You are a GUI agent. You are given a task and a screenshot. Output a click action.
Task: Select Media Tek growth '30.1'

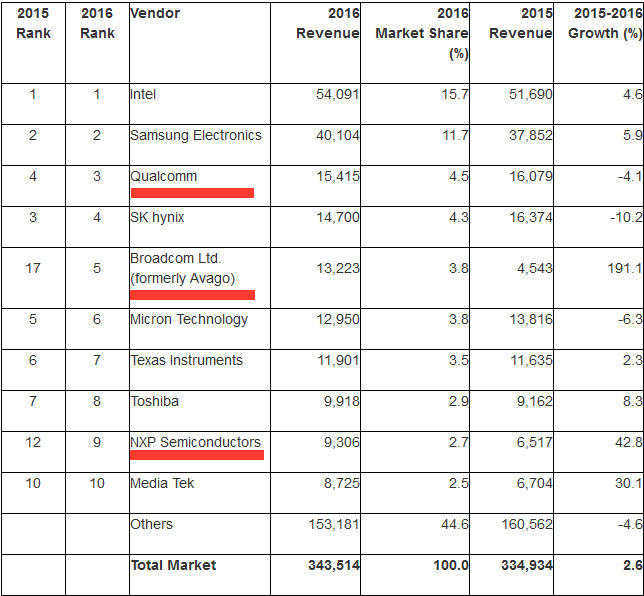(x=629, y=483)
